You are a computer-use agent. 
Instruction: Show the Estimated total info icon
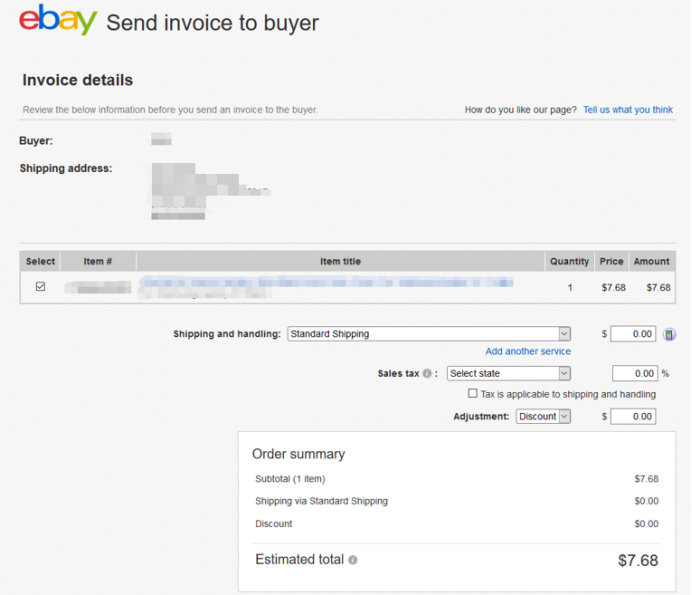coord(353,560)
